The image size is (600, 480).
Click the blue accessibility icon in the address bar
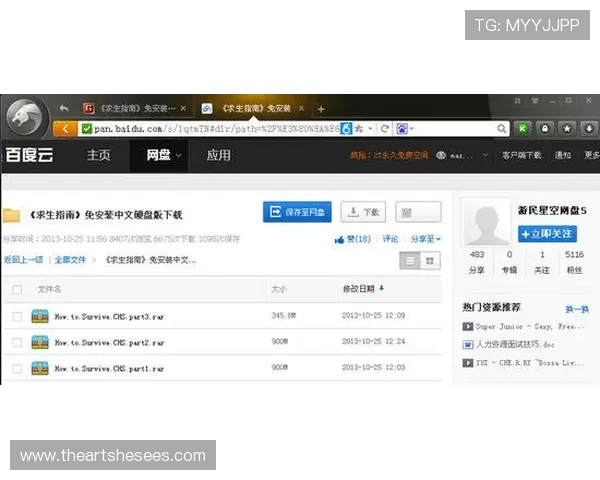(346, 129)
